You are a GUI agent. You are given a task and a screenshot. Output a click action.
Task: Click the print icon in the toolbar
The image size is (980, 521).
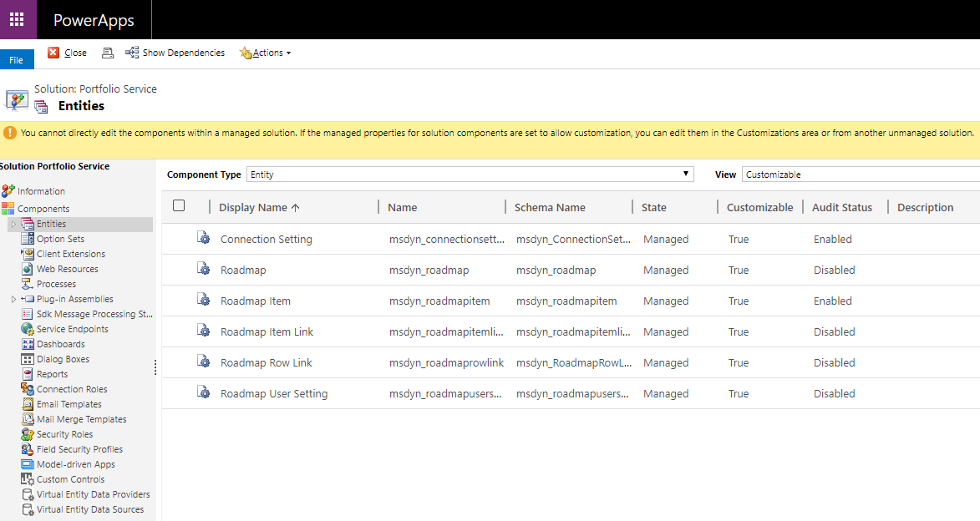point(107,53)
